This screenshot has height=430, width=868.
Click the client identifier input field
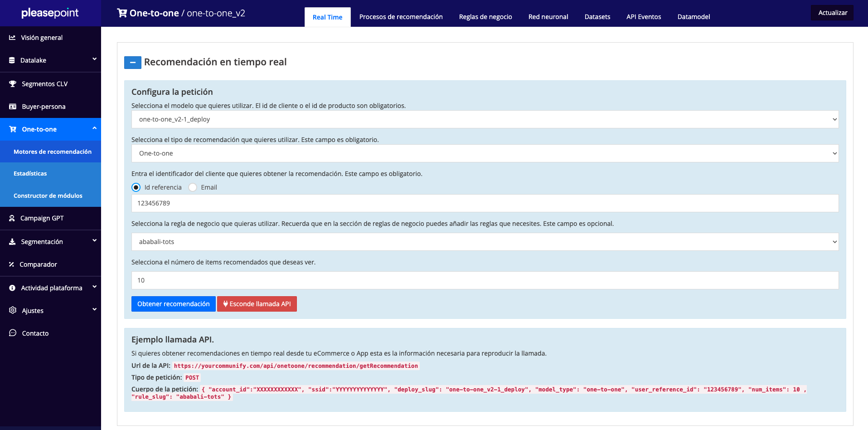coord(485,203)
